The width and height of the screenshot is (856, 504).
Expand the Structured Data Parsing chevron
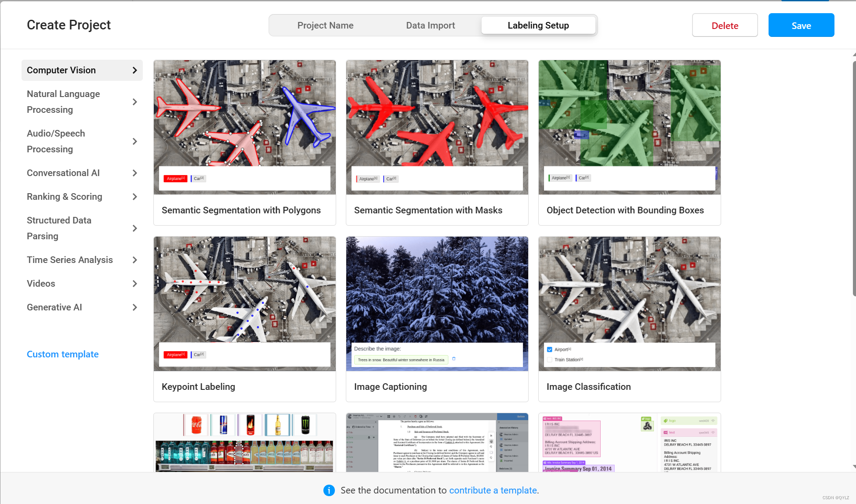tap(135, 228)
